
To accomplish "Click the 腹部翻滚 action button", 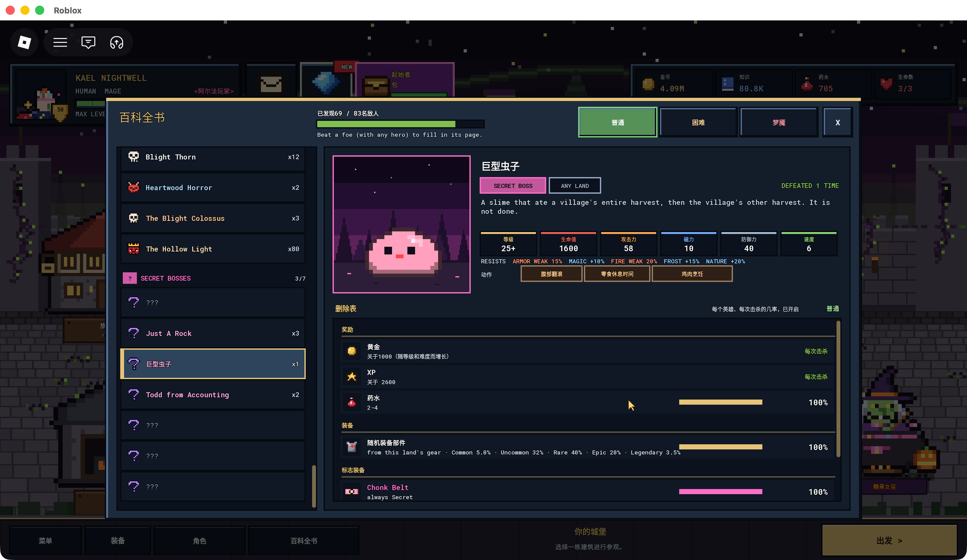I will pos(551,274).
